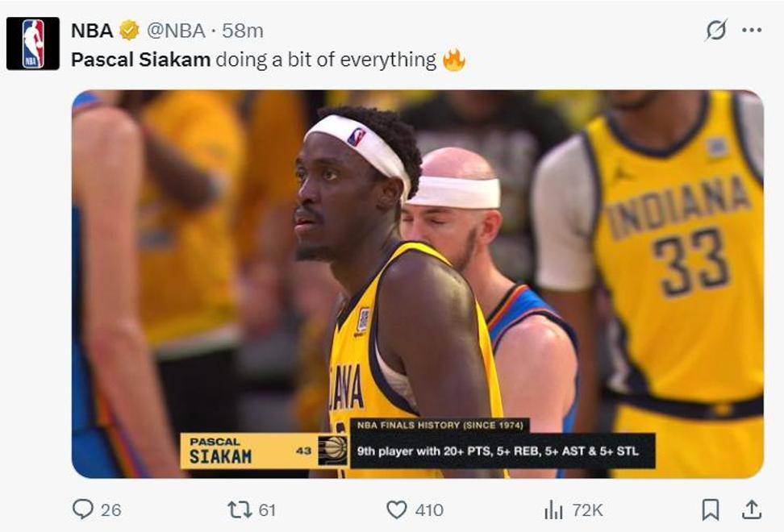Click the Grok icon on the tweet
The height and width of the screenshot is (532, 784).
pyautogui.click(x=715, y=30)
